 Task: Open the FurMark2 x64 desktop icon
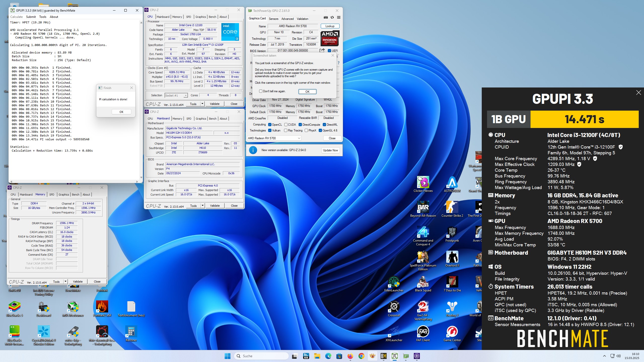point(102,309)
